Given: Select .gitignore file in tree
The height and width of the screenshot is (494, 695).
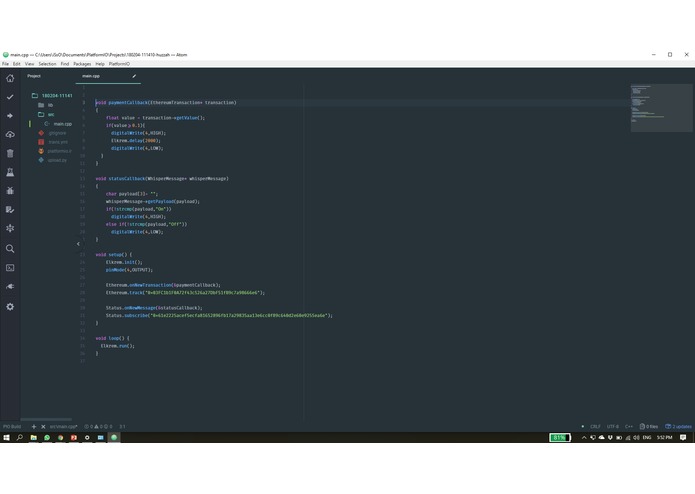Looking at the screenshot, I should [52, 133].
